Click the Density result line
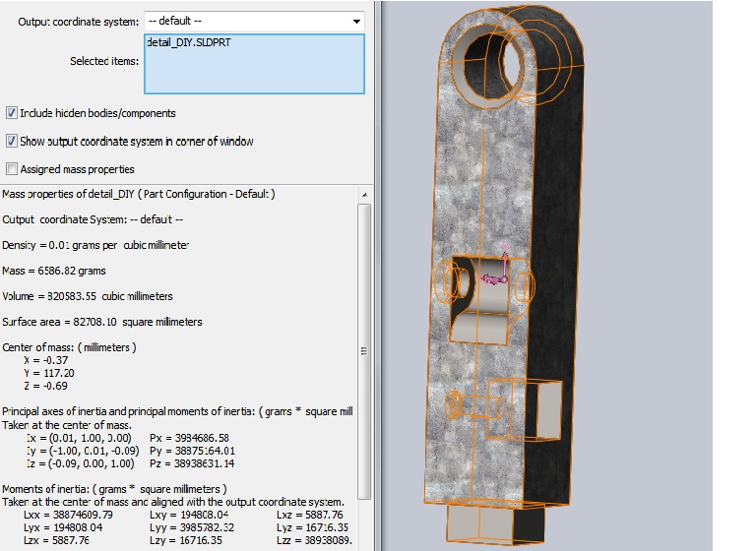 pyautogui.click(x=95, y=245)
